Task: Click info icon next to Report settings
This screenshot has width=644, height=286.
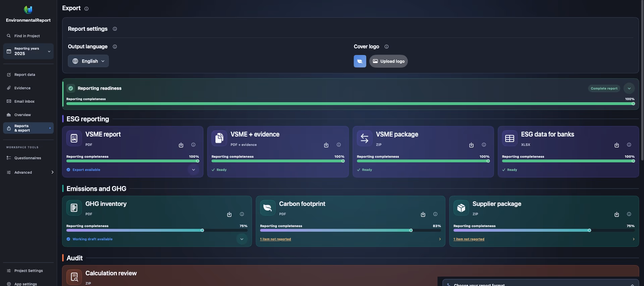Action: click(115, 29)
